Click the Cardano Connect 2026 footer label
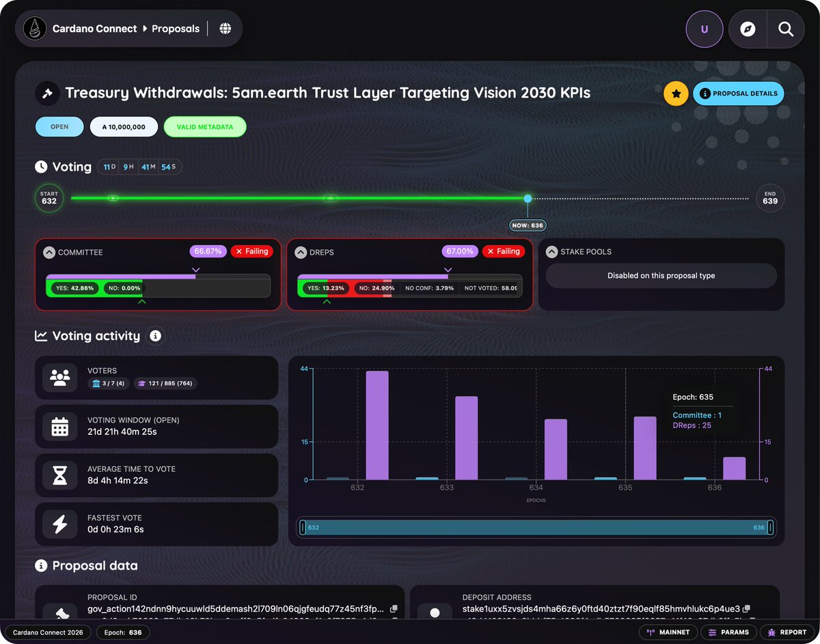Screen dimensions: 820x644 click(x=48, y=632)
